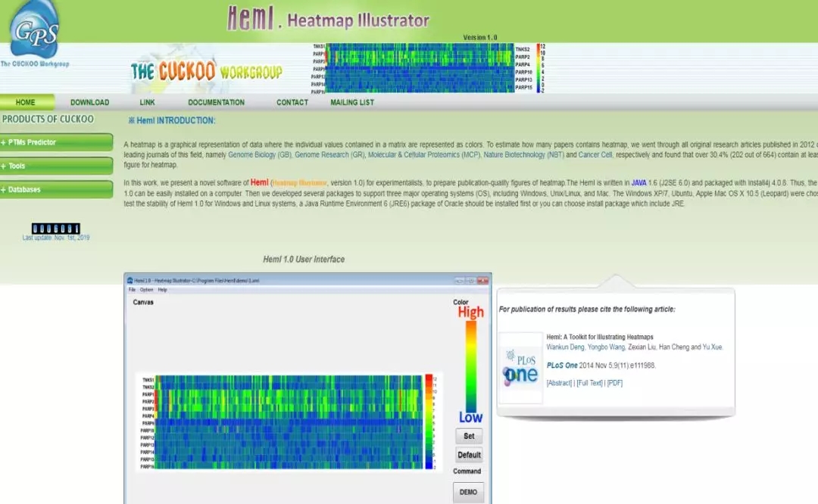Click the header heatmap color scale legend
Screen dimensions: 818x504
[541, 68]
